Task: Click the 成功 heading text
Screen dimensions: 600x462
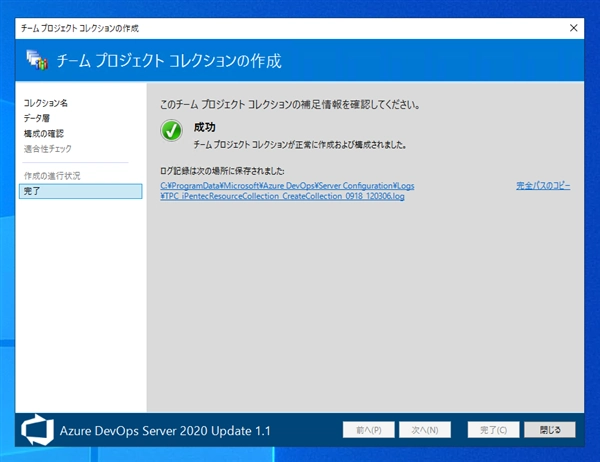Action: (x=204, y=127)
